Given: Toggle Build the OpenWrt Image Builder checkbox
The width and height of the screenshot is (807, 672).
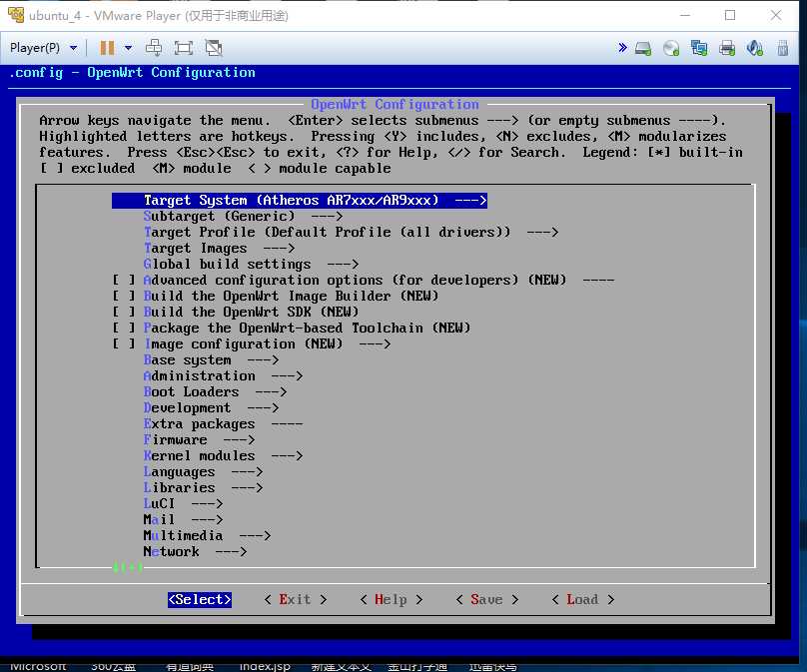Looking at the screenshot, I should click(124, 296).
